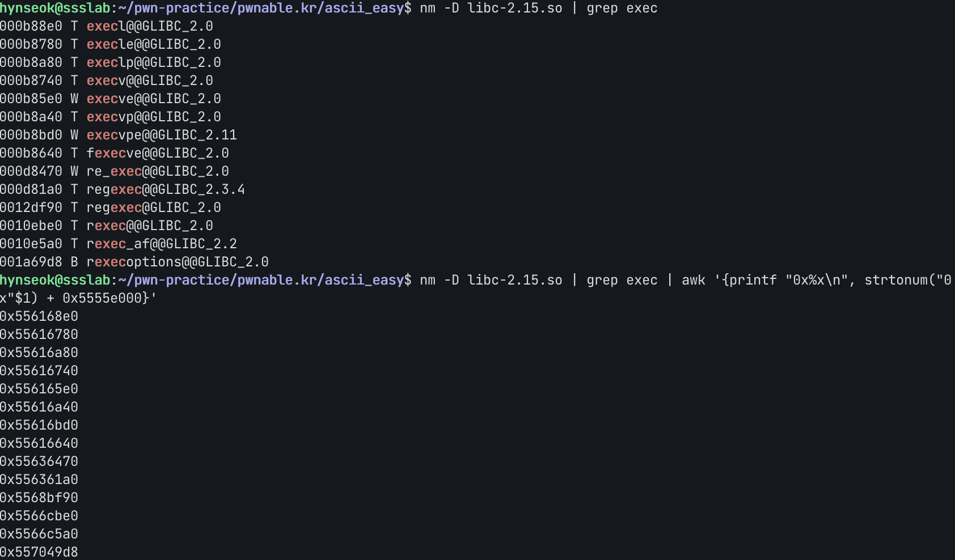955x560 pixels.
Task: Click the output address 0x55616a40
Action: pyautogui.click(x=39, y=407)
